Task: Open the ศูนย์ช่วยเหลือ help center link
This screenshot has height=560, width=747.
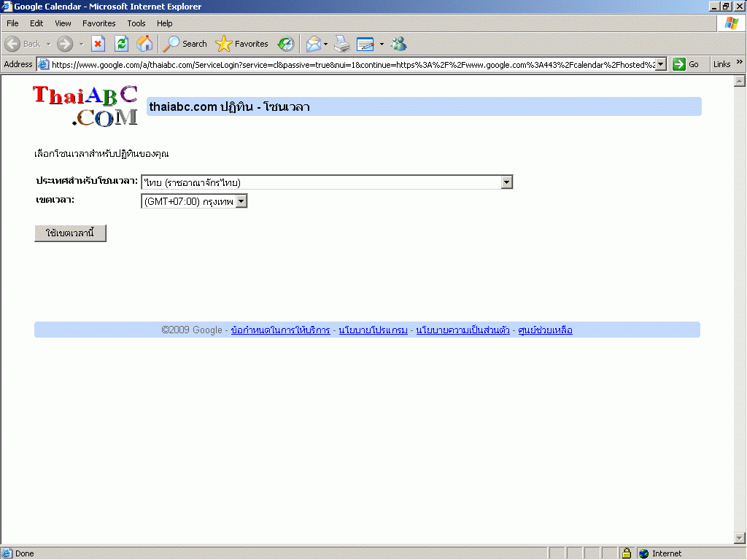Action: 545,330
